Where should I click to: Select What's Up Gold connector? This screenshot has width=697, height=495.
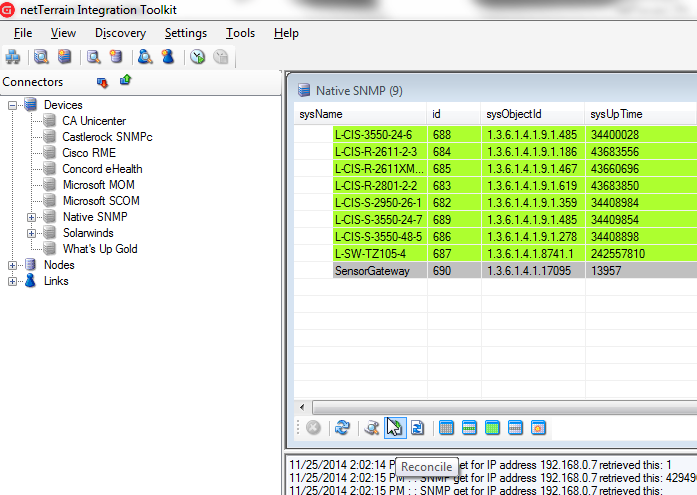(x=100, y=249)
